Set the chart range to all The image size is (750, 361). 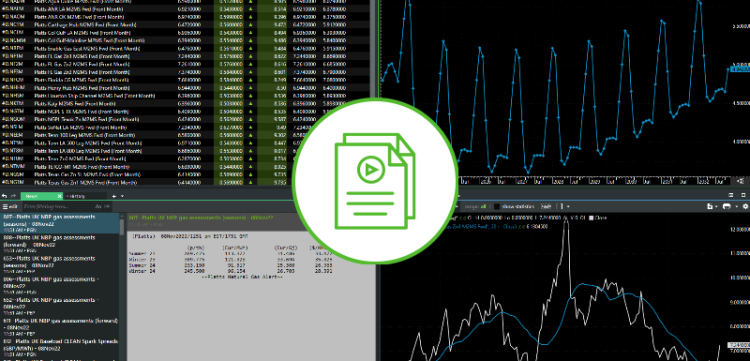click(484, 207)
